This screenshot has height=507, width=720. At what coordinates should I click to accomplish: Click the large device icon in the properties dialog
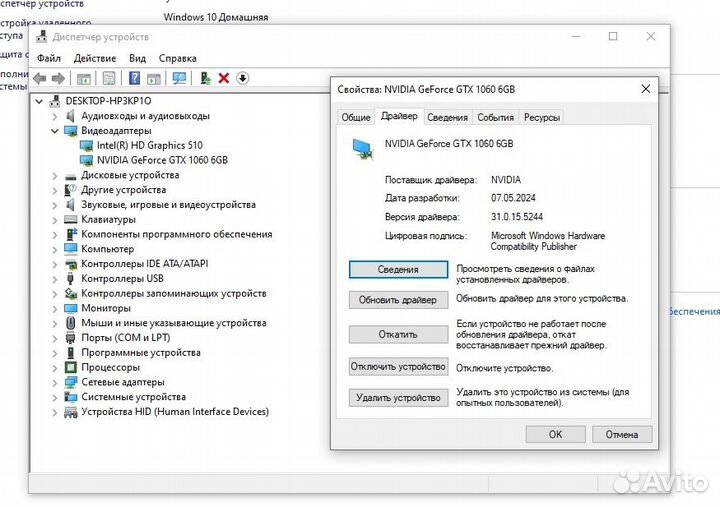363,149
